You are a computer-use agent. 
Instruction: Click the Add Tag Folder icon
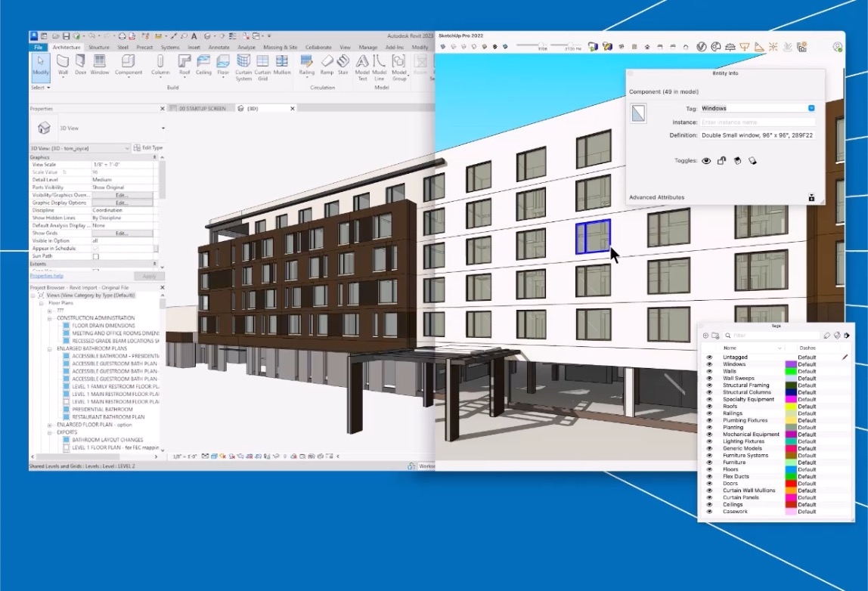pyautogui.click(x=715, y=335)
